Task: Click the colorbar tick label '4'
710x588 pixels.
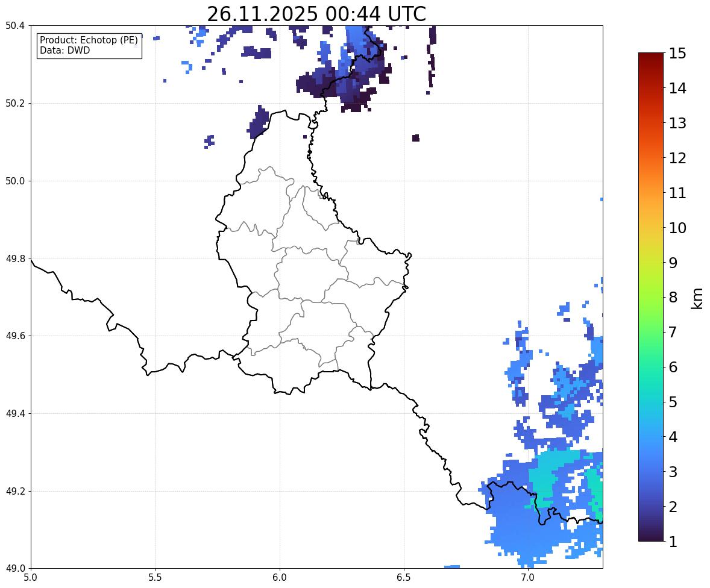Action: 673,437
